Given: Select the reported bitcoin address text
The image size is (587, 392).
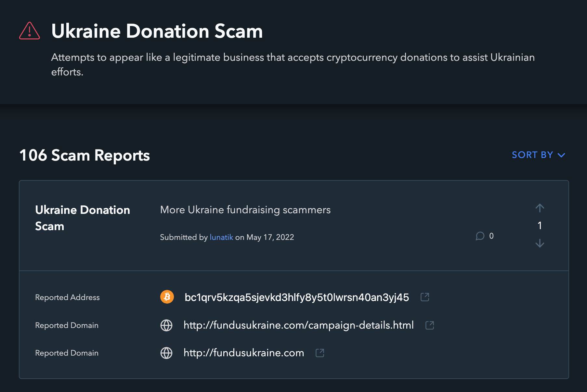Looking at the screenshot, I should [297, 297].
